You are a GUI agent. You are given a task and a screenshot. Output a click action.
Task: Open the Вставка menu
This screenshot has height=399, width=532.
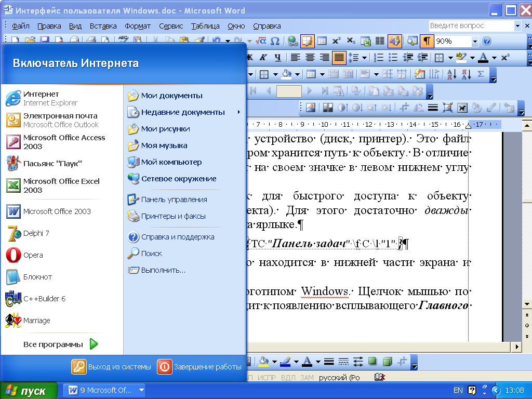click(x=103, y=26)
